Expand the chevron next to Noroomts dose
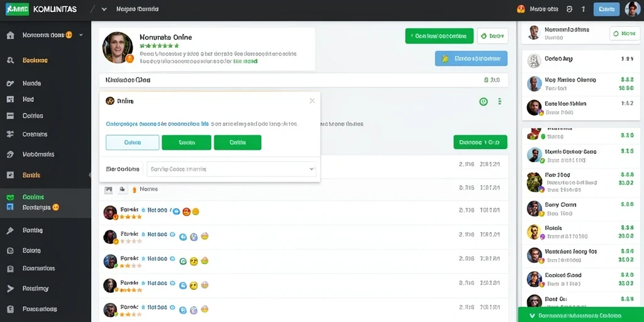This screenshot has height=322, width=644. 81,35
